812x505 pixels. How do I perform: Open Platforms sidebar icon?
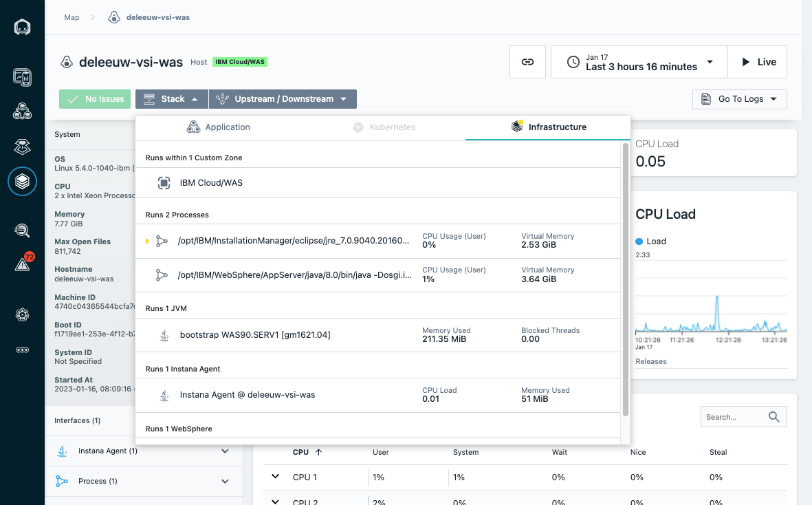coord(22,147)
